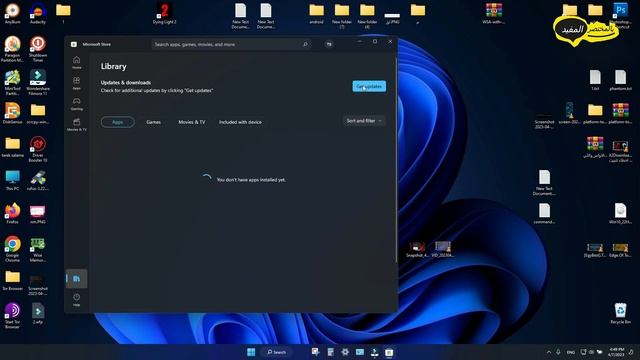The height and width of the screenshot is (360, 640).
Task: Open Help in the Store sidebar
Action: (x=76, y=300)
